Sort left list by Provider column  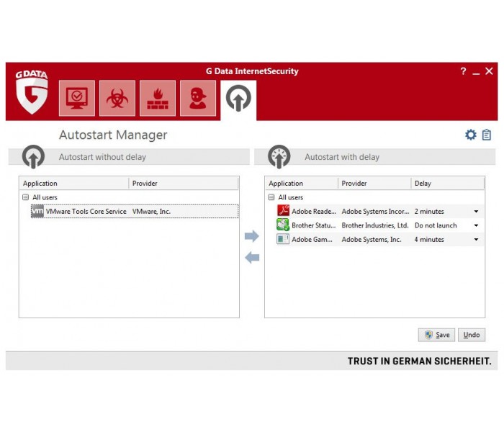pyautogui.click(x=184, y=183)
